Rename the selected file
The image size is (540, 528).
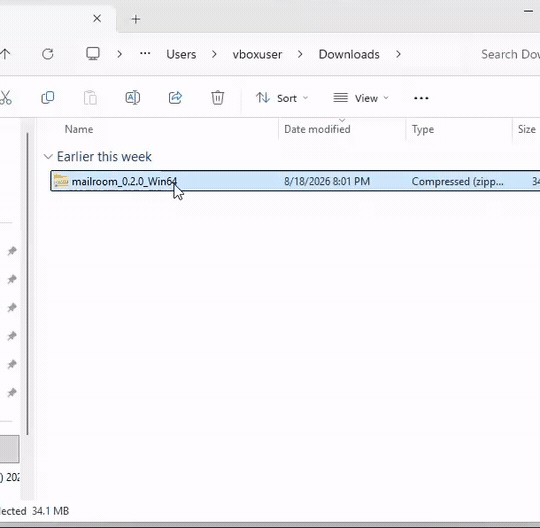[133, 98]
